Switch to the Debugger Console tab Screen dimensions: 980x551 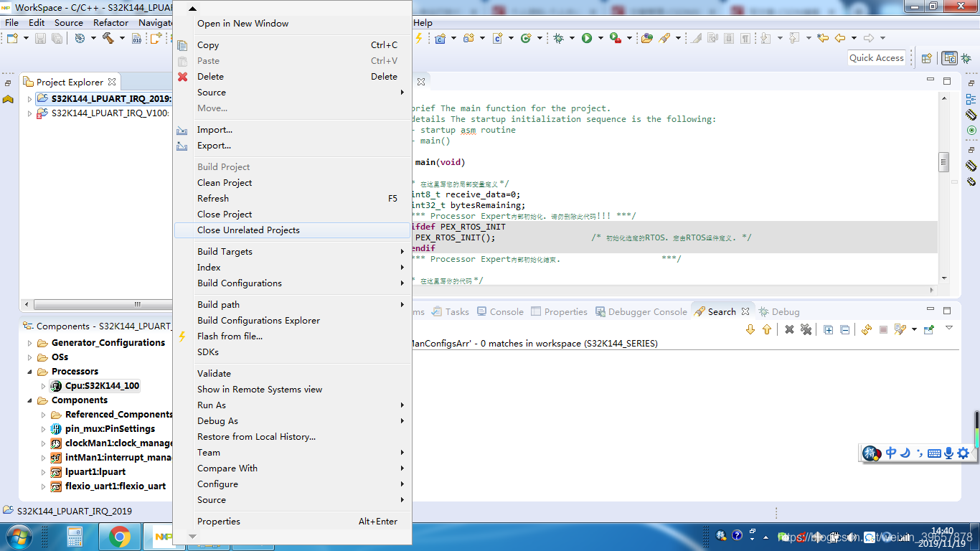pos(640,311)
